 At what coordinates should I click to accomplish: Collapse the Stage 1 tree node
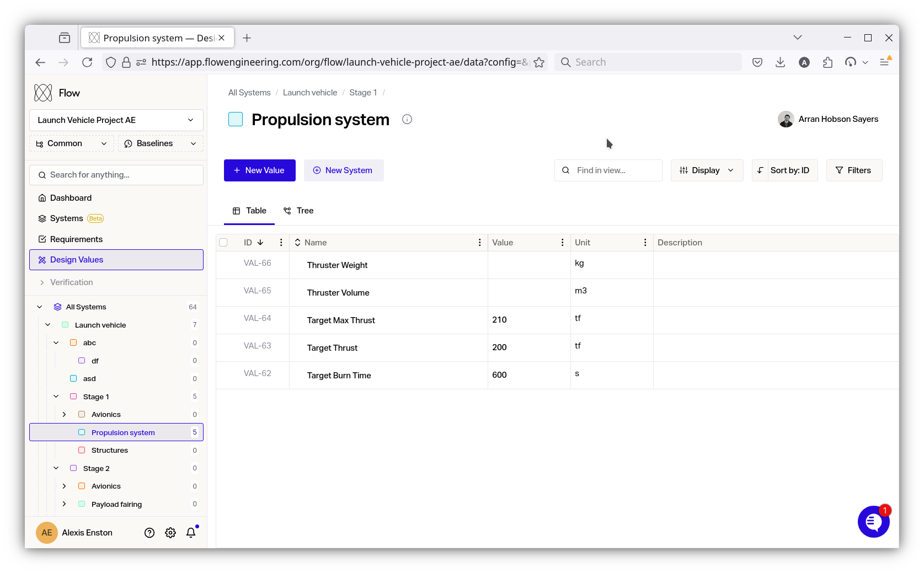(56, 397)
